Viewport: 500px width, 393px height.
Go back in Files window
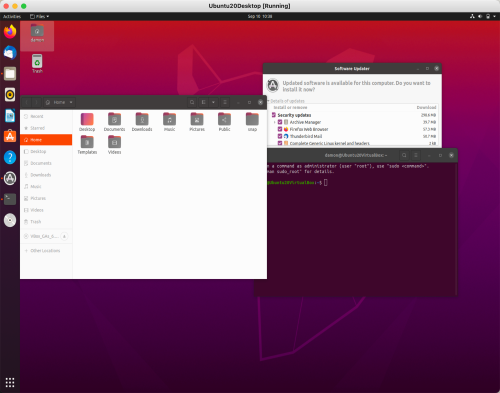[27, 102]
